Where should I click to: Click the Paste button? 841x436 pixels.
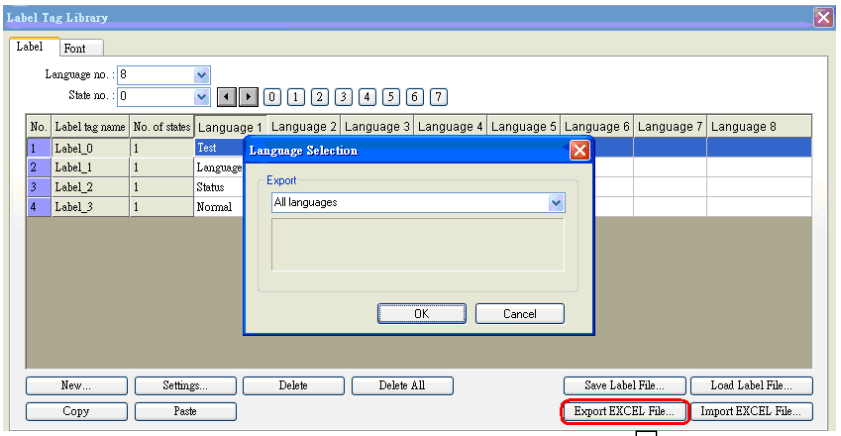(x=185, y=411)
